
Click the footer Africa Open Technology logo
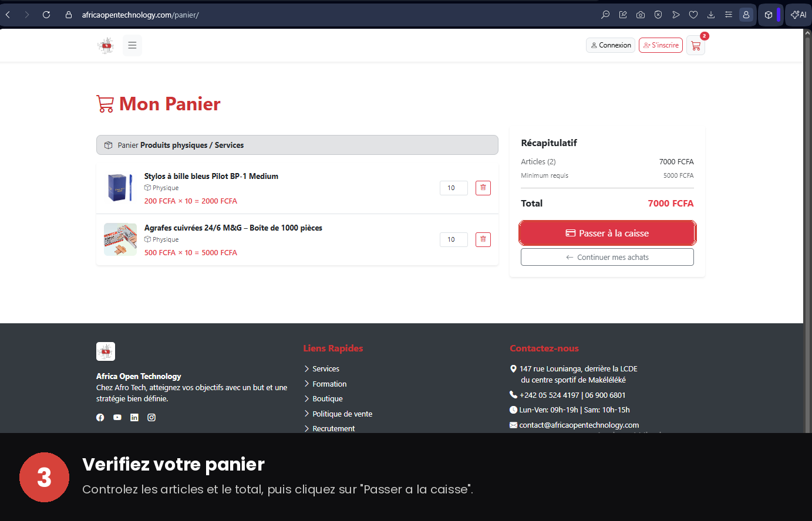tap(106, 351)
